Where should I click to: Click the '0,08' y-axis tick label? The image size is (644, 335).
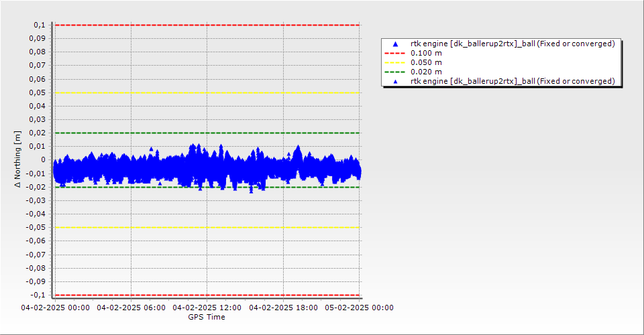pyautogui.click(x=38, y=52)
